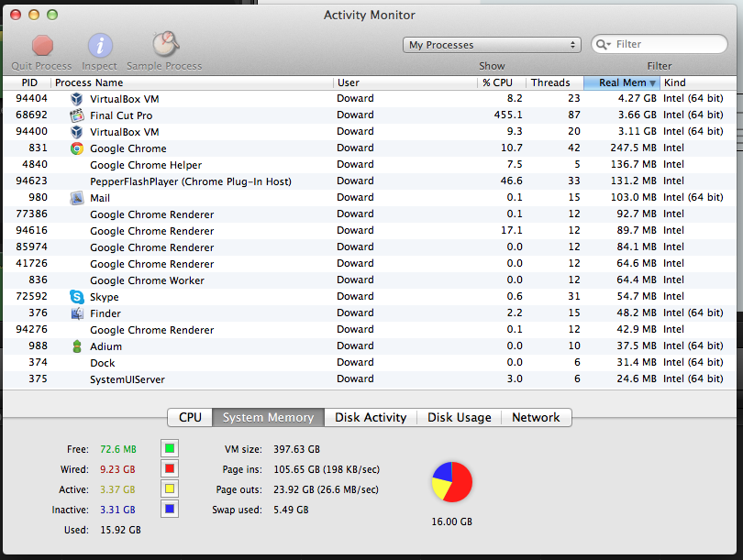The height and width of the screenshot is (560, 743).
Task: Select the Dock process row
Action: [x=370, y=363]
